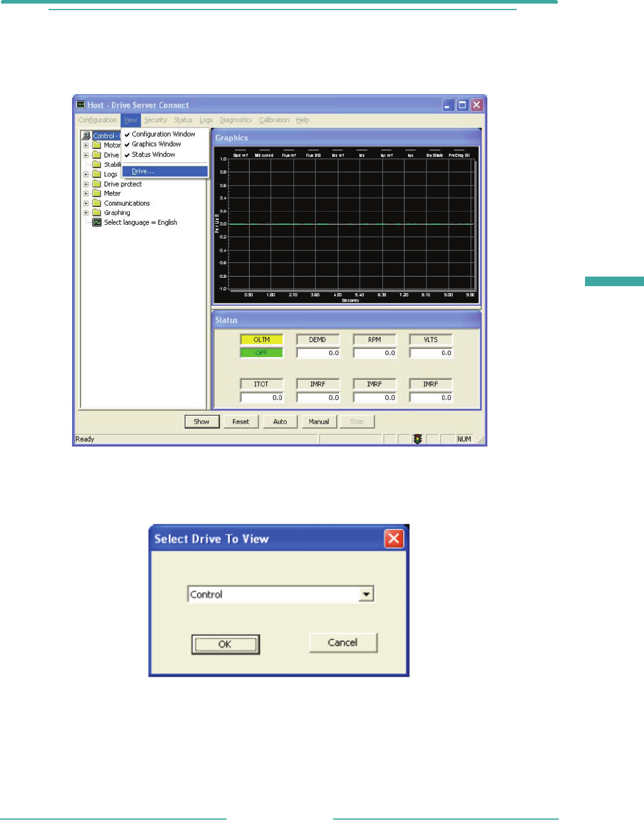
Task: Click the yellow OLTM status indicator
Action: pos(262,340)
